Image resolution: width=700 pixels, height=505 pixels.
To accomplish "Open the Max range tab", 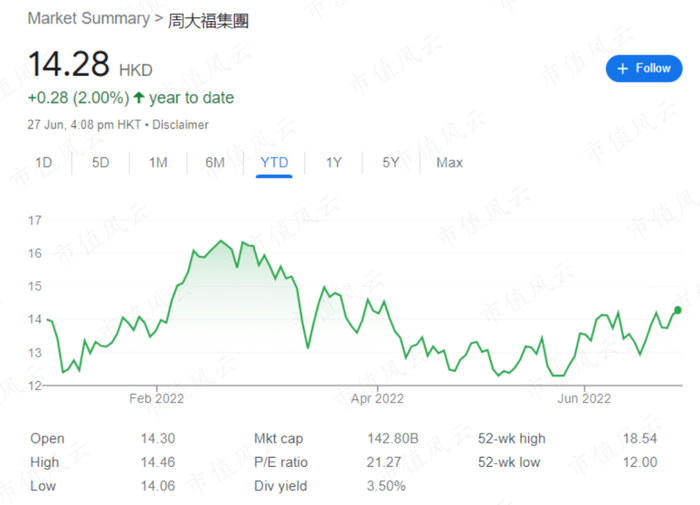I will (x=449, y=163).
